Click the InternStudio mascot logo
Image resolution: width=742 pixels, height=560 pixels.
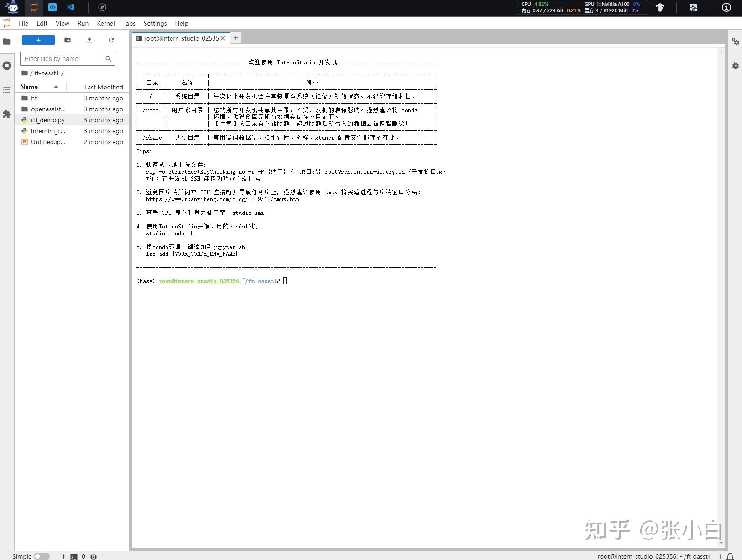(12, 7)
